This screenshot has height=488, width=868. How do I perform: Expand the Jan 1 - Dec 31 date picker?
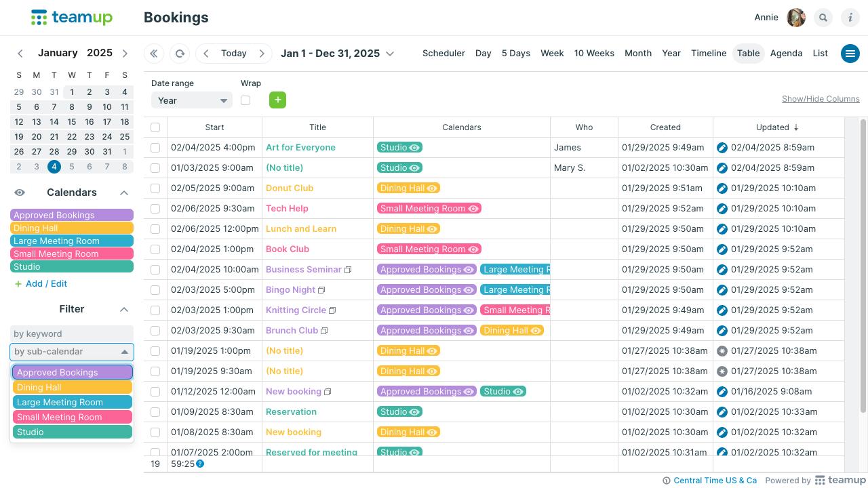coord(390,54)
